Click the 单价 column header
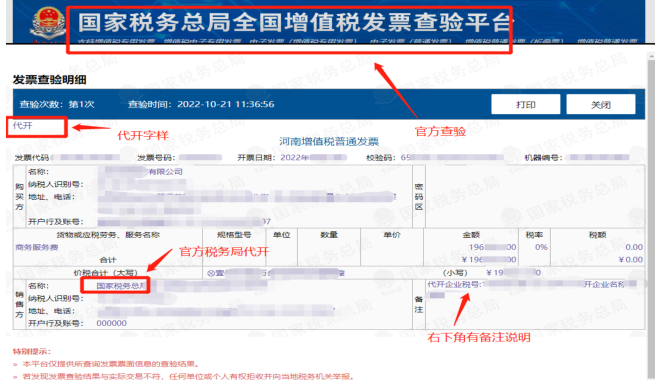 coord(392,235)
